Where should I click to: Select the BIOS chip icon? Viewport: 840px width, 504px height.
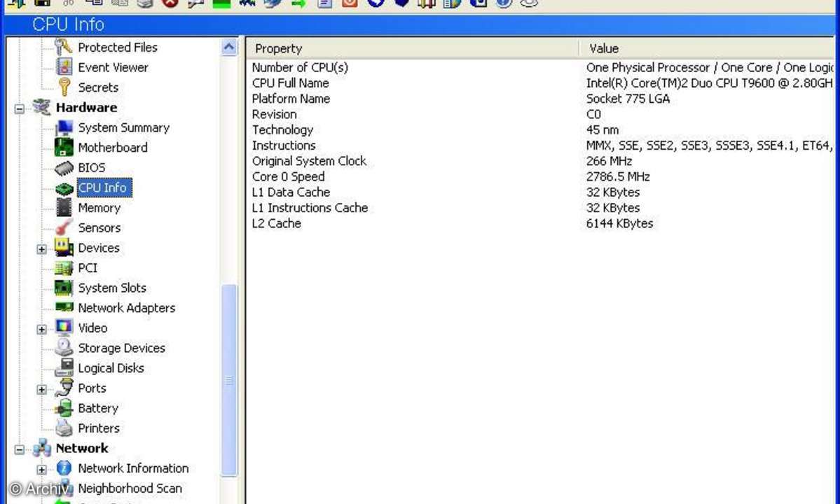(x=64, y=168)
